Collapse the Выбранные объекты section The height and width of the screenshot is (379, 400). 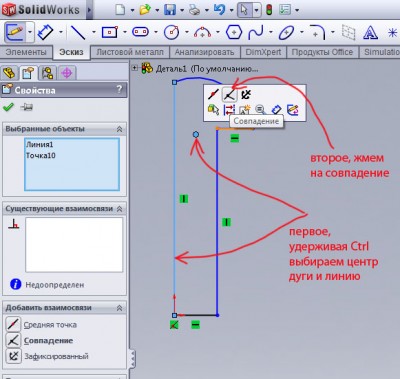pyautogui.click(x=119, y=129)
